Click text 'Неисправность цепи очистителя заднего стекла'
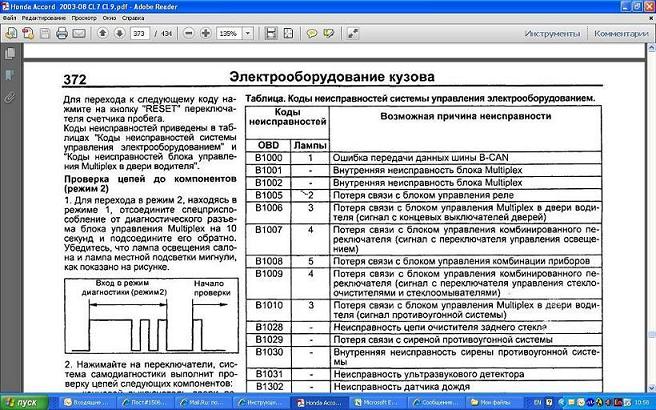656x410 pixels. (x=440, y=327)
